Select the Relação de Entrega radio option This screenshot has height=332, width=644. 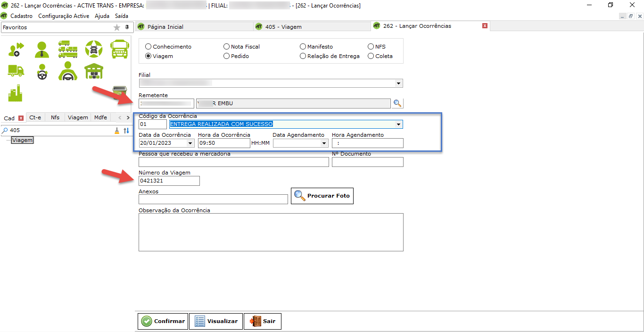[330, 56]
